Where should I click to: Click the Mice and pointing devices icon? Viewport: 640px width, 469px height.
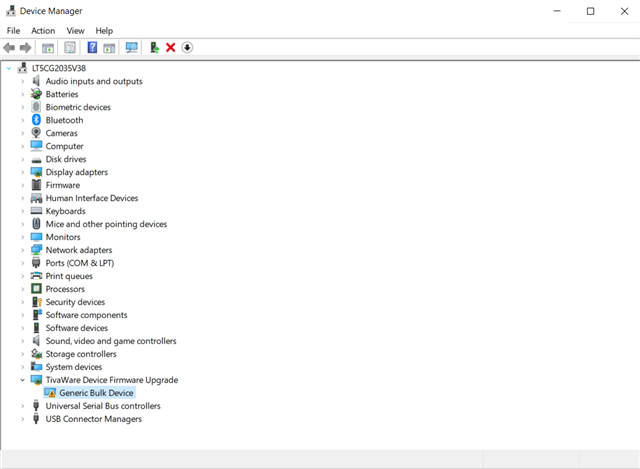point(36,224)
